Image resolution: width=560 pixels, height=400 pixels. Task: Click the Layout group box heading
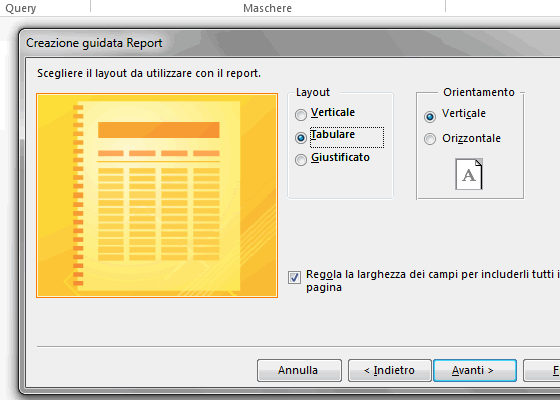pos(313,92)
